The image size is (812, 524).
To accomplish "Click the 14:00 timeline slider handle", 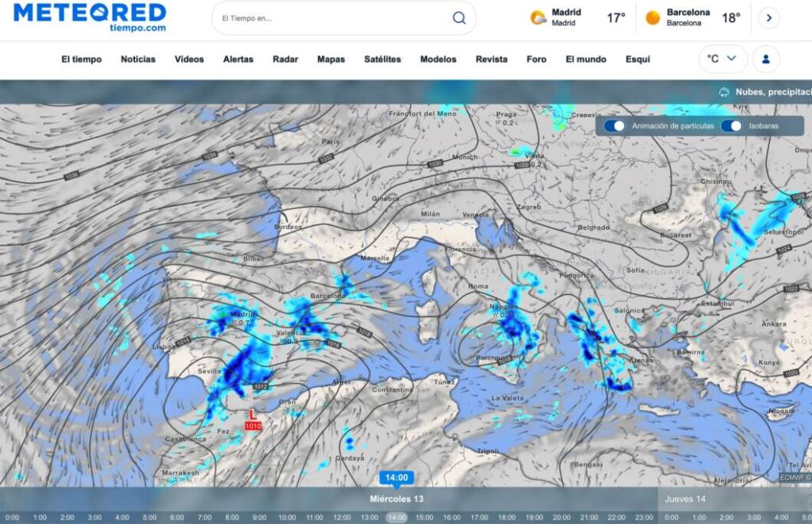I will click(396, 478).
